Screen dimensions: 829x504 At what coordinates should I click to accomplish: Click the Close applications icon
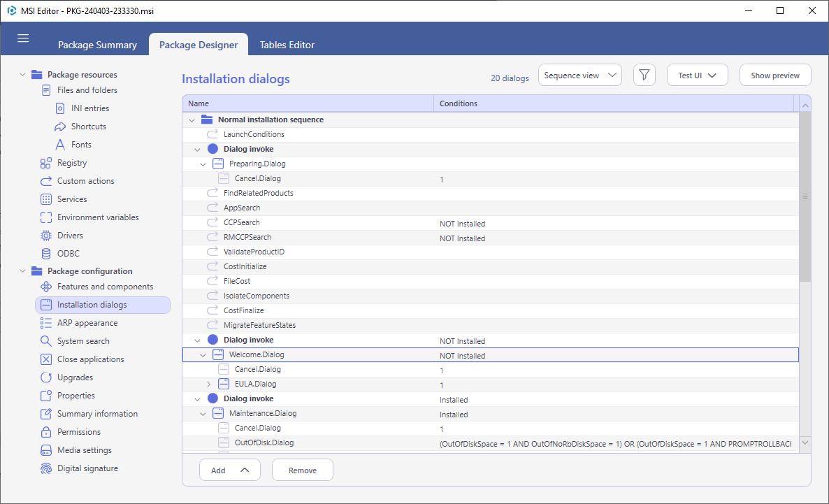pyautogui.click(x=46, y=359)
